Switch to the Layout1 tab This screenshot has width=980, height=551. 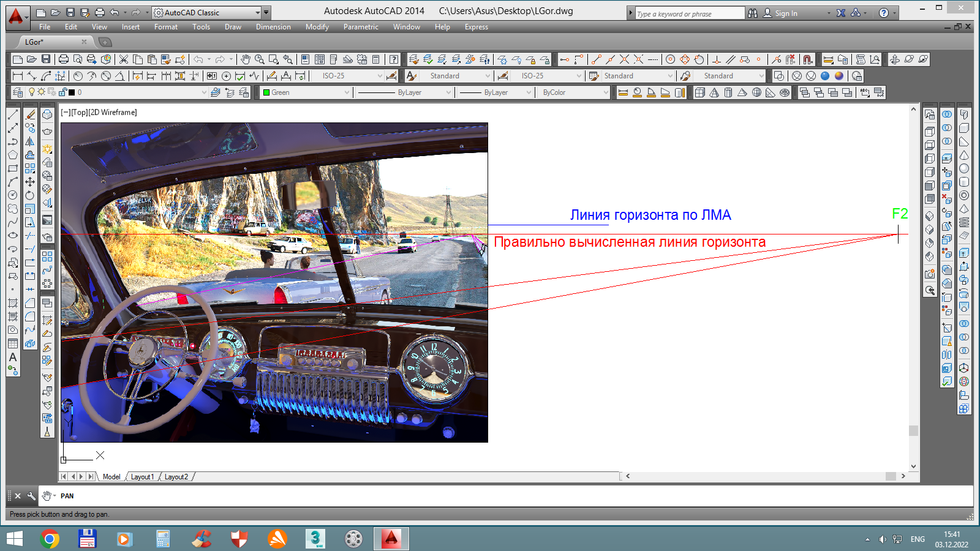click(142, 477)
